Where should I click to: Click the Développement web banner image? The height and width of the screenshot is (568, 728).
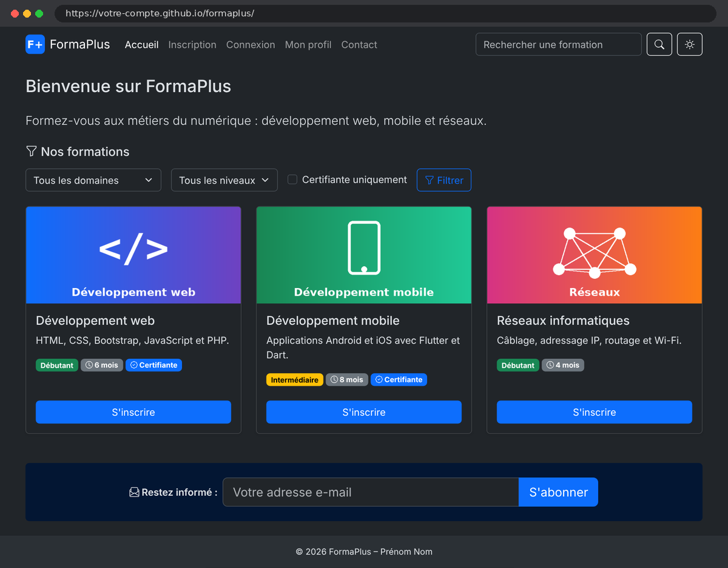[x=133, y=255]
